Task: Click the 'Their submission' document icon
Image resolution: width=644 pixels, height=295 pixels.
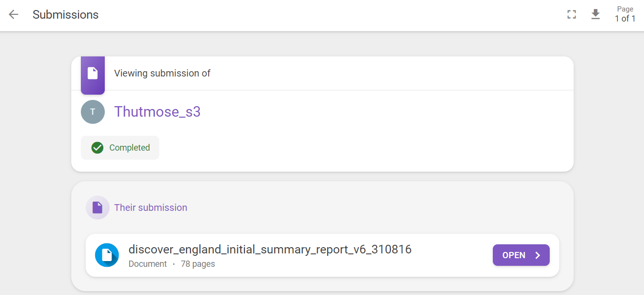Action: point(98,208)
